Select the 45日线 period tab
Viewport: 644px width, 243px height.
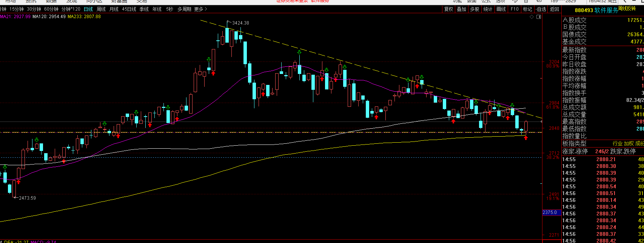(129, 9)
